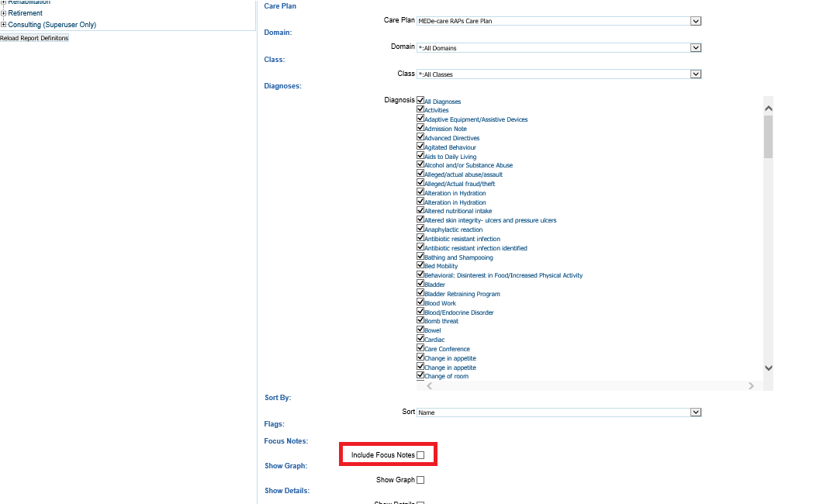Click the Advanced Directives diagnosis label
This screenshot has height=504, width=830.
(451, 138)
